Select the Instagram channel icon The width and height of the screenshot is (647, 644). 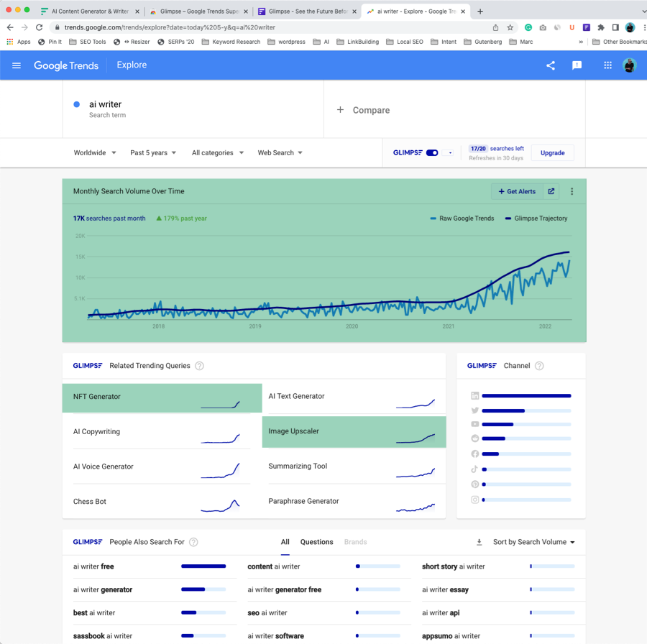click(x=475, y=500)
